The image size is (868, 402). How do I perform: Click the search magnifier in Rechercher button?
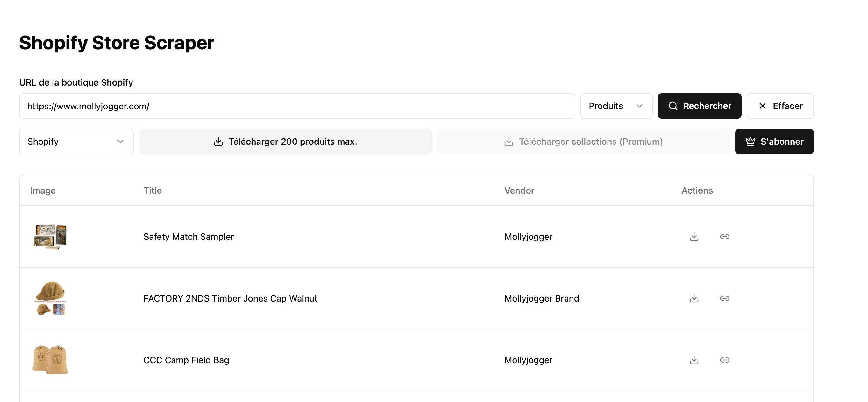[x=673, y=106]
